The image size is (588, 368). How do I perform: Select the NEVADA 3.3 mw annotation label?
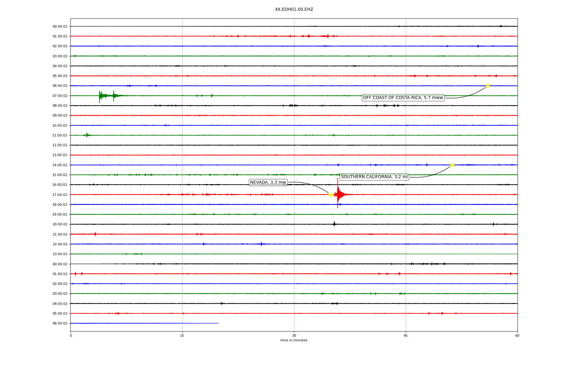click(x=268, y=182)
